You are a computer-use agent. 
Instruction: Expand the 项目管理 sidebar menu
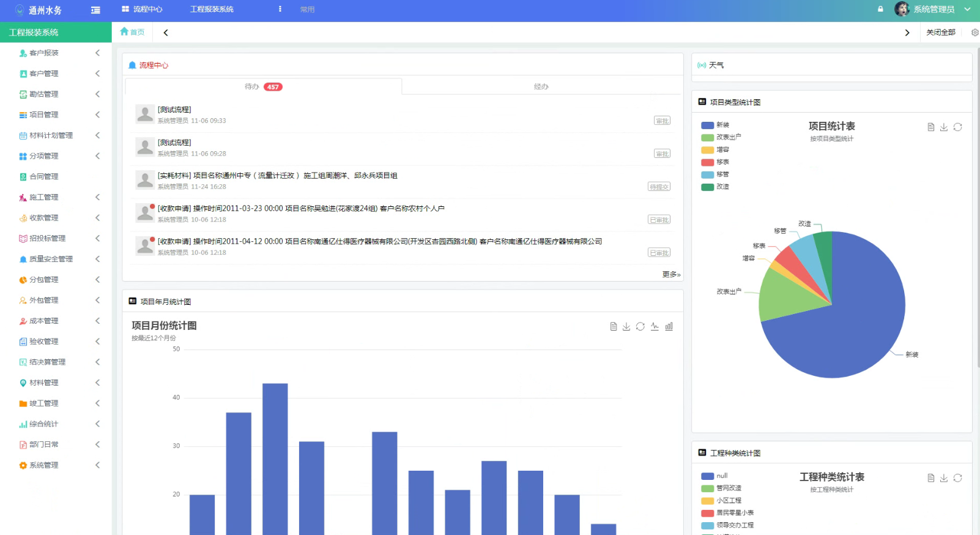56,115
